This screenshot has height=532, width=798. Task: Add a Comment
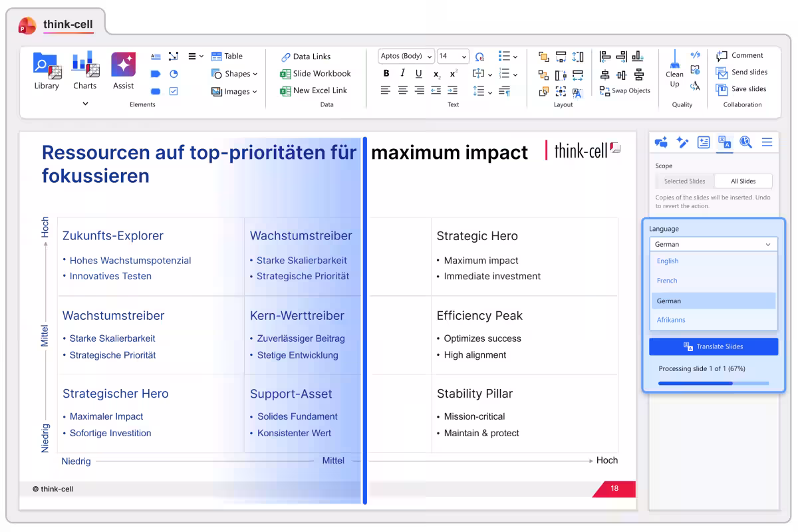(x=739, y=56)
